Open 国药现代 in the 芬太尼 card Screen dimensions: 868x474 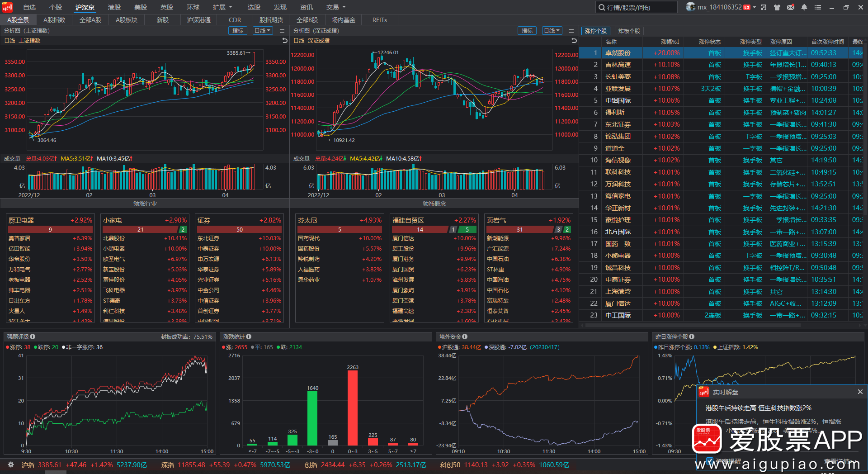[x=340, y=238]
